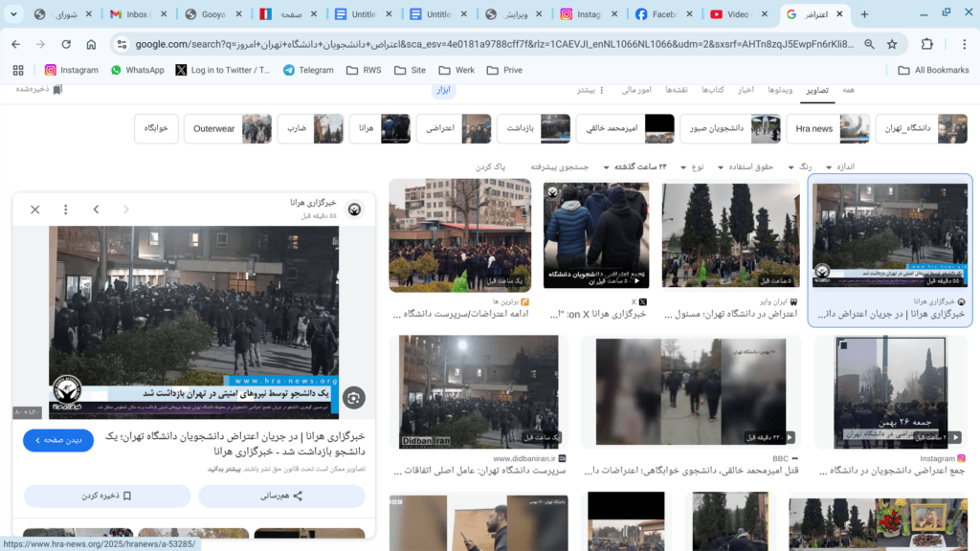Open the BBC blurred image result thumbnail
The image size is (980, 551).
point(691,391)
